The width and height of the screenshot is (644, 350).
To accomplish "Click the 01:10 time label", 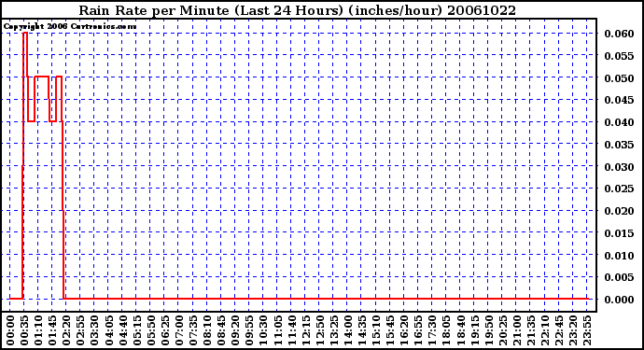I will click(38, 330).
